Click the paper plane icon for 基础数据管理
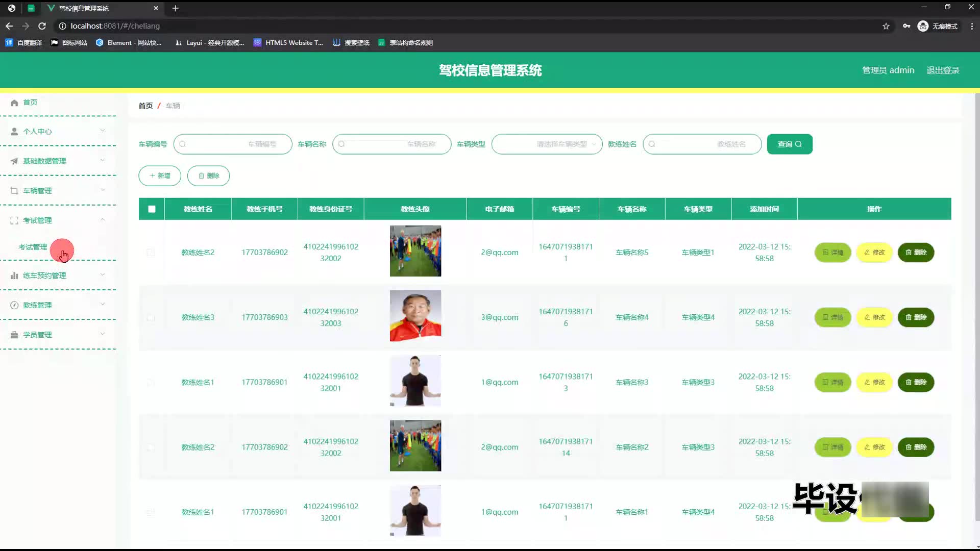Screen dimensions: 980x551 pyautogui.click(x=14, y=161)
